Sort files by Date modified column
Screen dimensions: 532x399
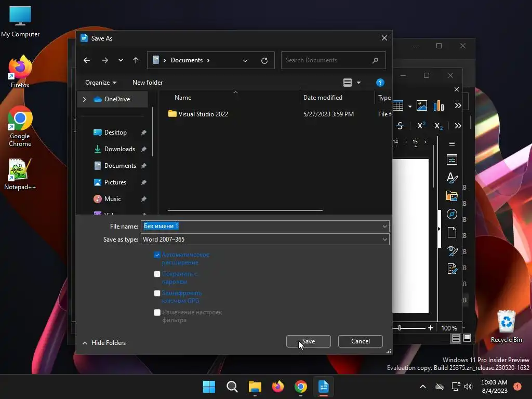click(x=323, y=98)
